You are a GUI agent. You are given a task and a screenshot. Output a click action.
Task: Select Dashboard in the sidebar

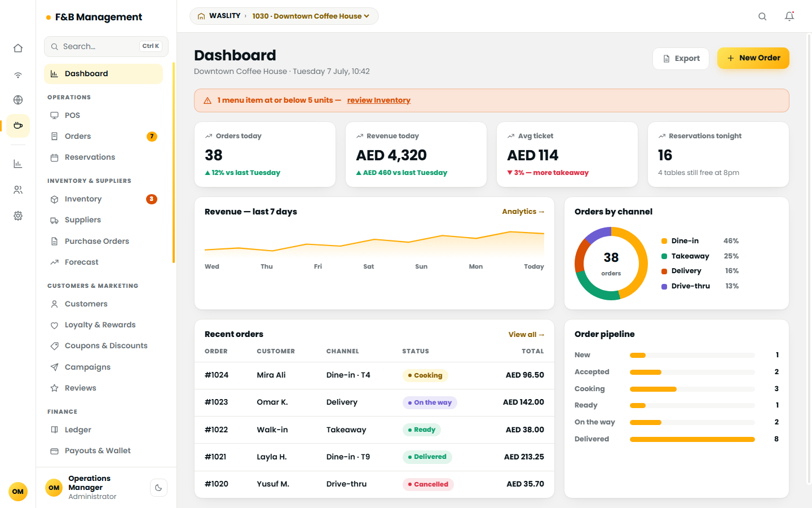point(104,74)
